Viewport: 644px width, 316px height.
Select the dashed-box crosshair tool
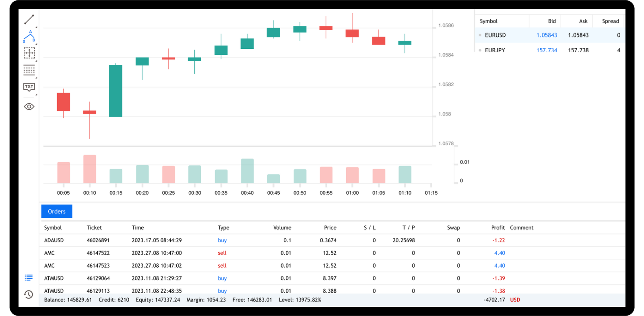pos(29,53)
